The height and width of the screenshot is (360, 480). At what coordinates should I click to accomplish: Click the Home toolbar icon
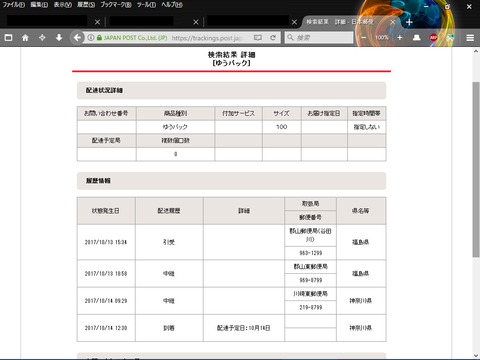tap(25, 38)
